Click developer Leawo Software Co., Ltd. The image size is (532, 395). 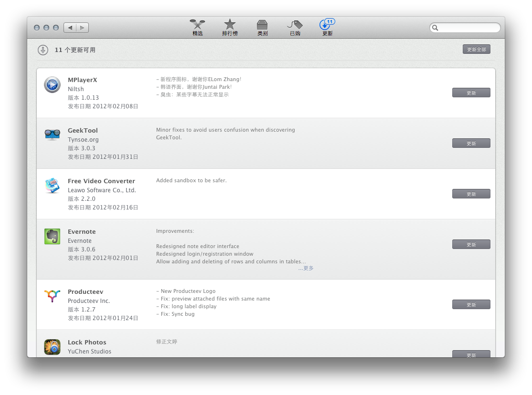click(102, 190)
